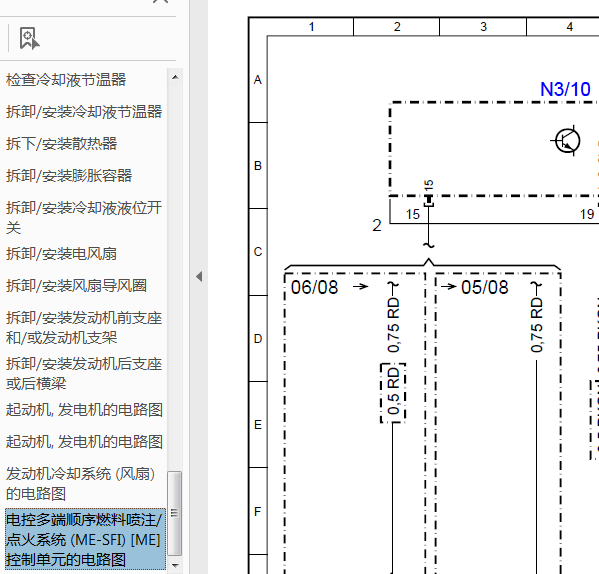Open bookmark 拆卸/安装发动机前支座和/或发动机支架

click(84, 328)
